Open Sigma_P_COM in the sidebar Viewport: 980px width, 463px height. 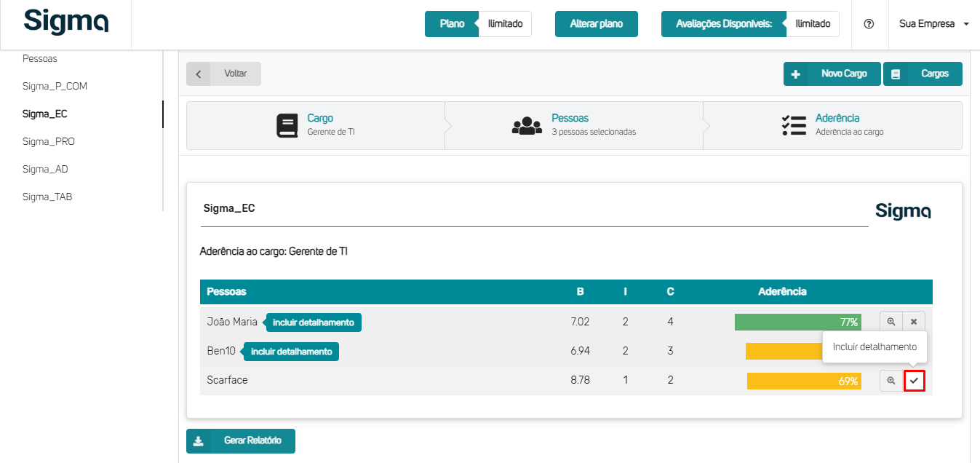[55, 86]
